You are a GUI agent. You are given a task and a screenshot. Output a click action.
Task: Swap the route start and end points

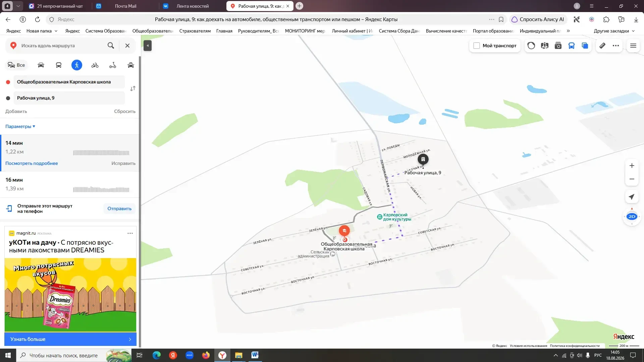[x=133, y=88]
